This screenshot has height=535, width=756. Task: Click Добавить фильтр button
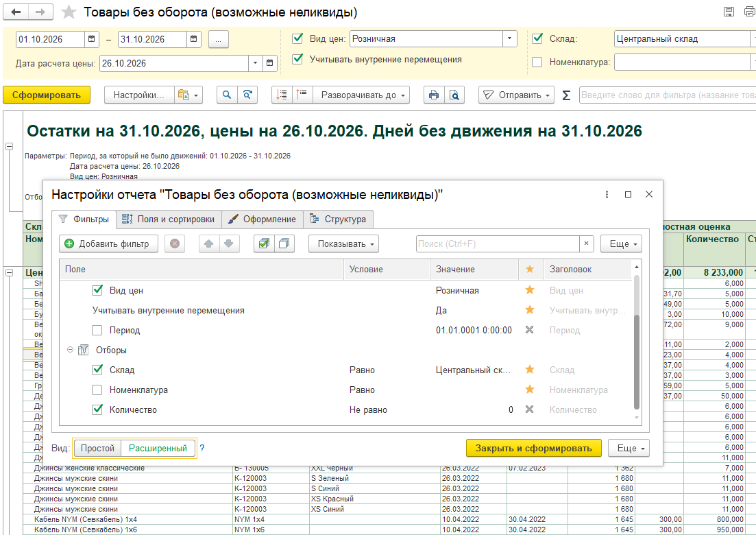click(109, 244)
